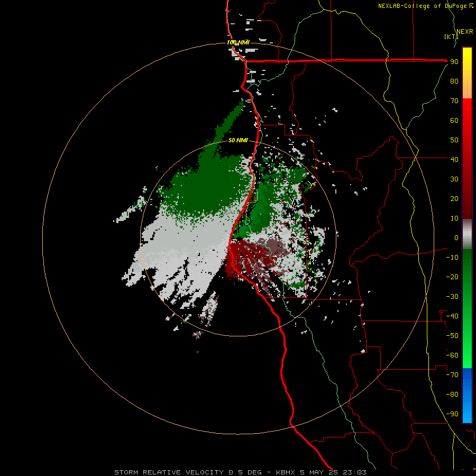476x476 pixels.
Task: Click the 50 knot value on color scale
Action: [x=454, y=140]
